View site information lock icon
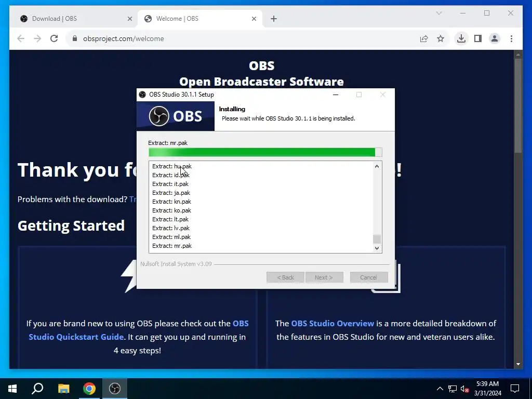This screenshot has height=399, width=532. coord(75,38)
